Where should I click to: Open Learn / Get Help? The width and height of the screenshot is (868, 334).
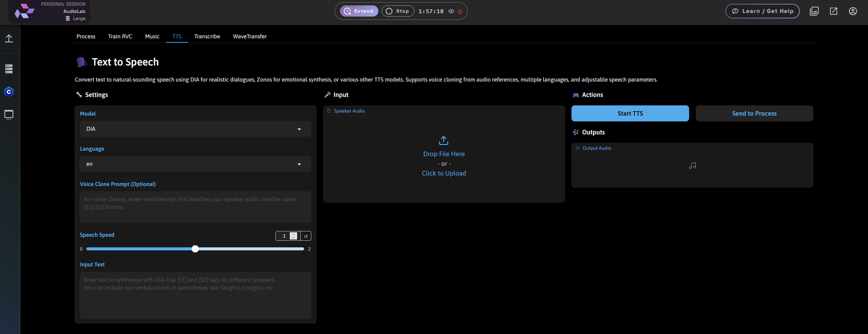(763, 11)
